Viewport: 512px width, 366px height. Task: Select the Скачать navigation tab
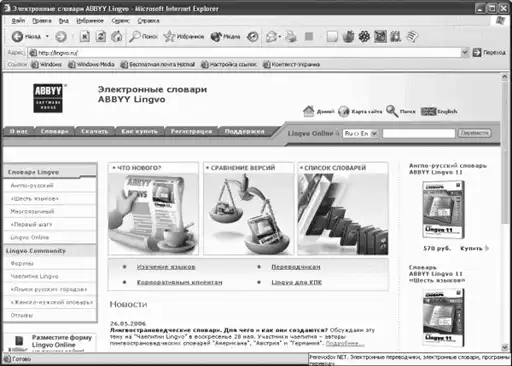pos(95,131)
